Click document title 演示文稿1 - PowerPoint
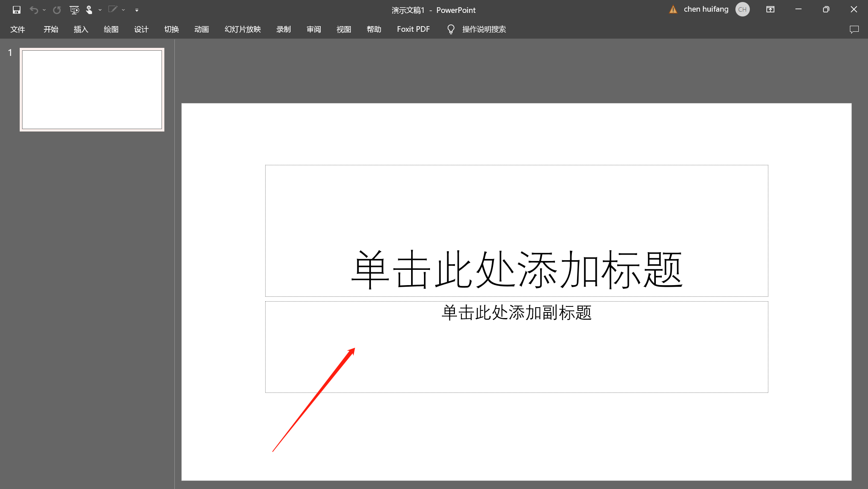This screenshot has width=868, height=489. pyautogui.click(x=434, y=10)
